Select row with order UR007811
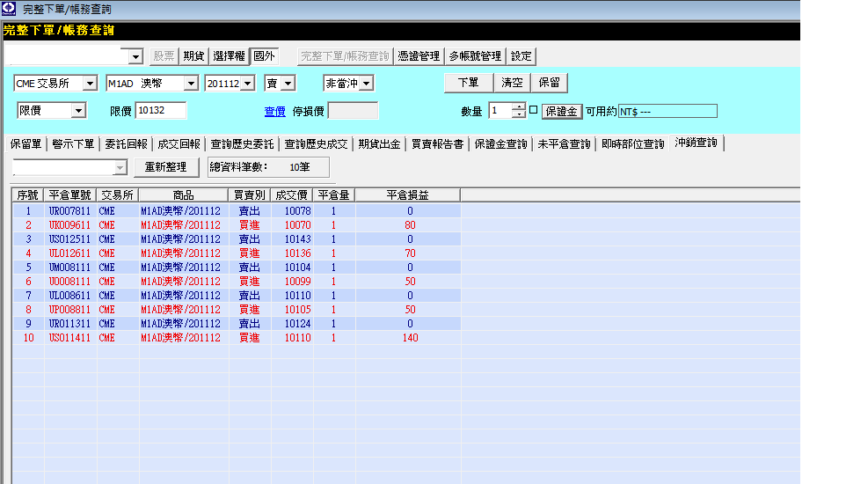 click(x=237, y=211)
